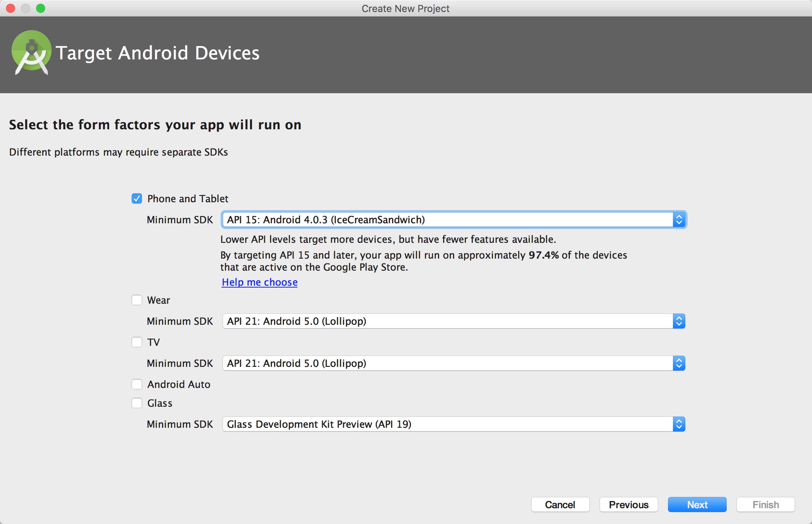This screenshot has height=524, width=812.
Task: Click the Cancel button
Action: (x=560, y=504)
